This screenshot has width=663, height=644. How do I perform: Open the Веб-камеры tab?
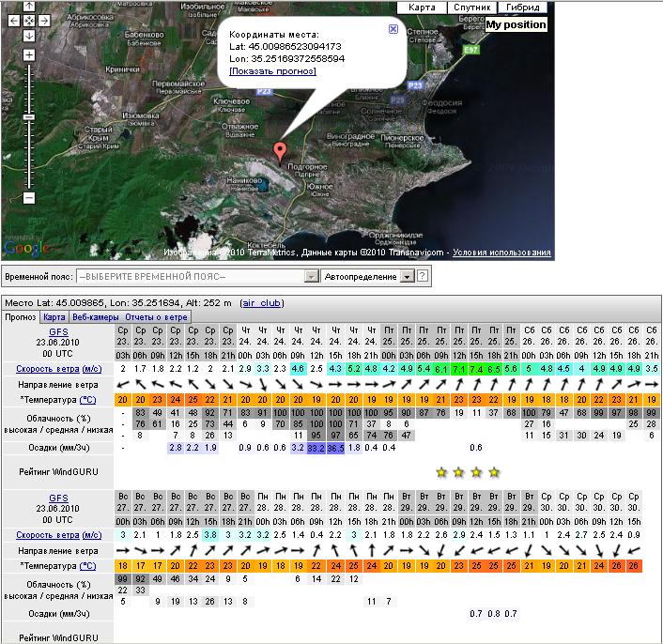pyautogui.click(x=97, y=317)
